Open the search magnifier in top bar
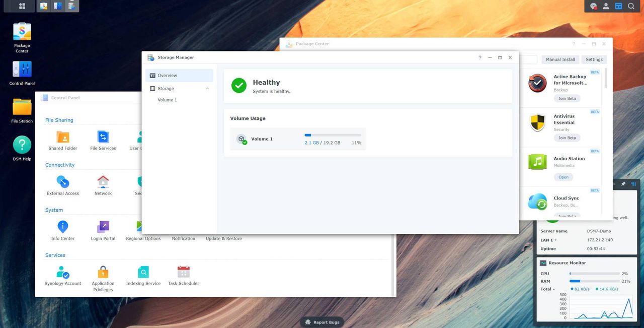 (x=631, y=7)
